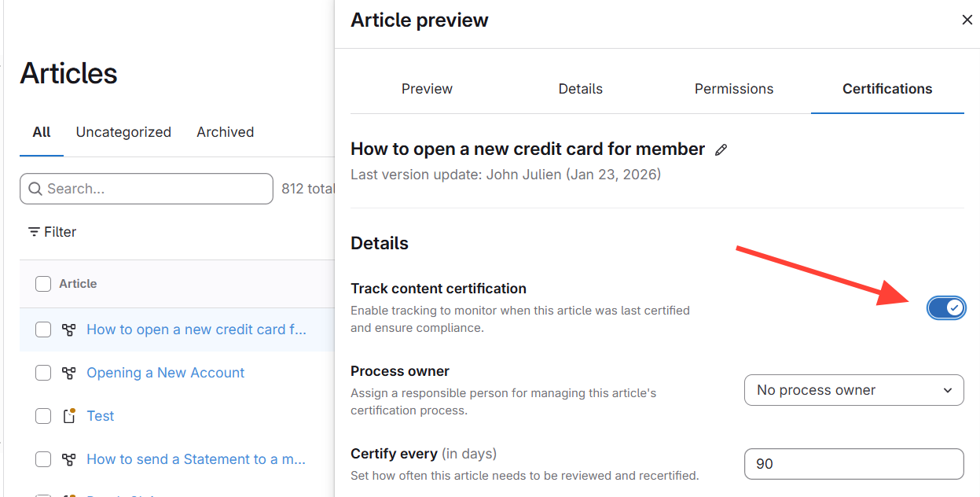
Task: Click workflow icon beside Opening a New Account
Action: click(69, 373)
